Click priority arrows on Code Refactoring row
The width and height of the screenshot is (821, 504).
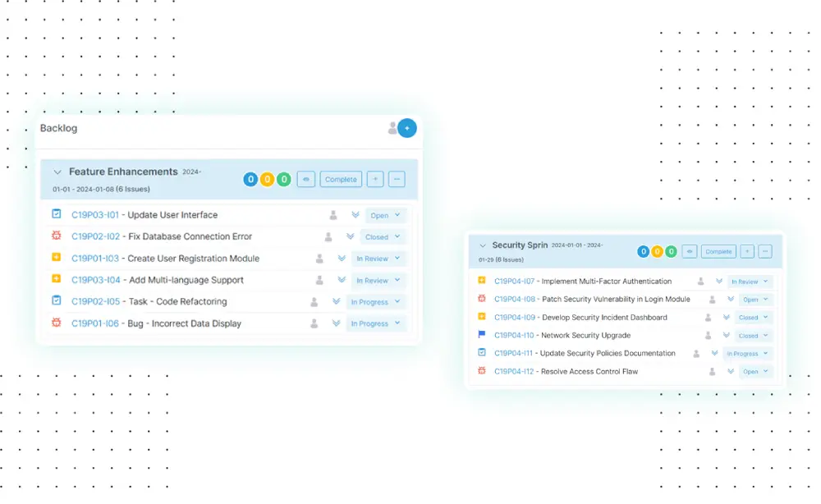(336, 301)
